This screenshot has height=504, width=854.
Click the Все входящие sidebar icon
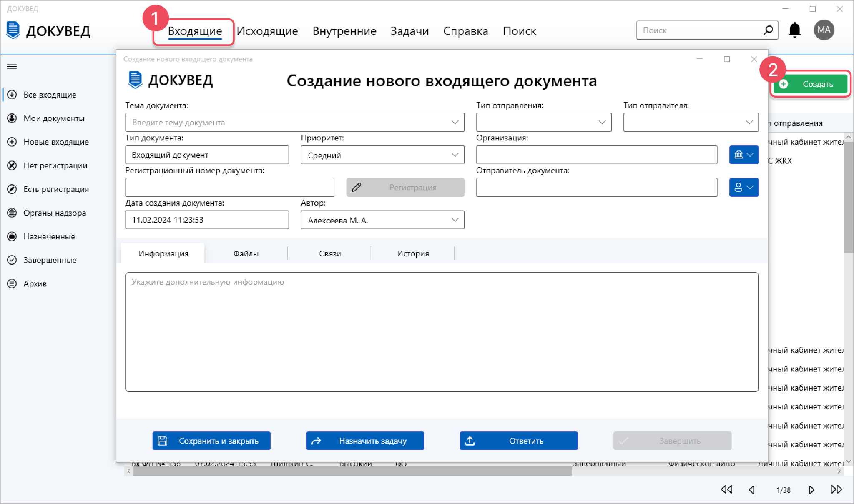pyautogui.click(x=12, y=95)
